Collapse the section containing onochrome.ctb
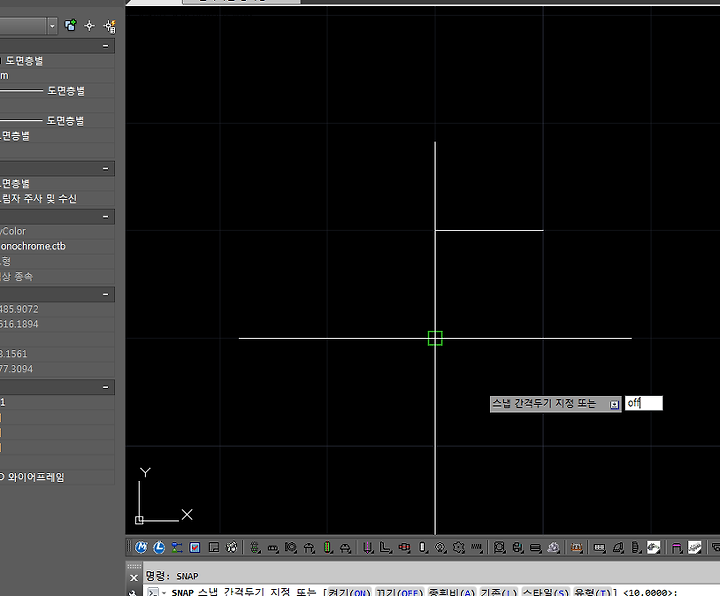Screen dimensions: 720x596 (x=106, y=217)
